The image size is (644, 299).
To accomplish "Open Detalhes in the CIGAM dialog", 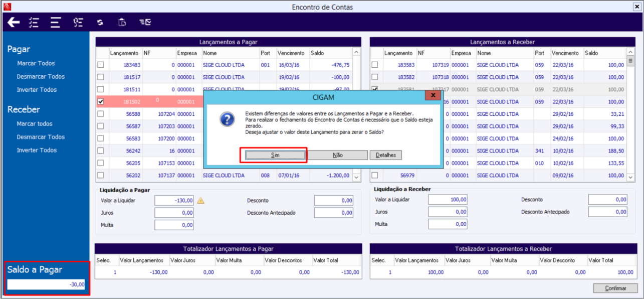I will 386,155.
